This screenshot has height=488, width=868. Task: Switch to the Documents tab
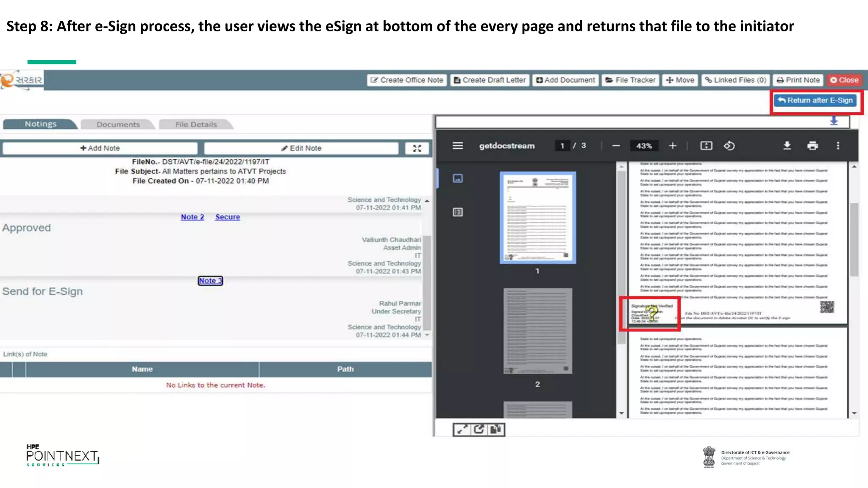point(118,125)
